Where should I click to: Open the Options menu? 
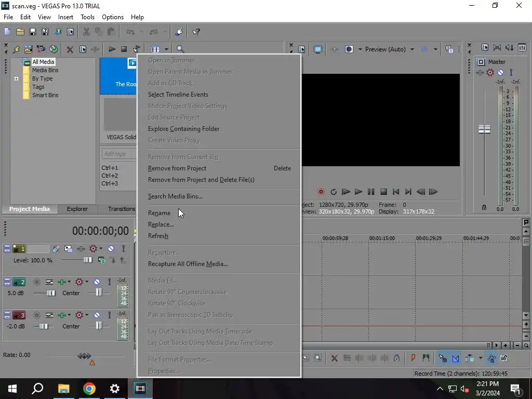click(113, 17)
